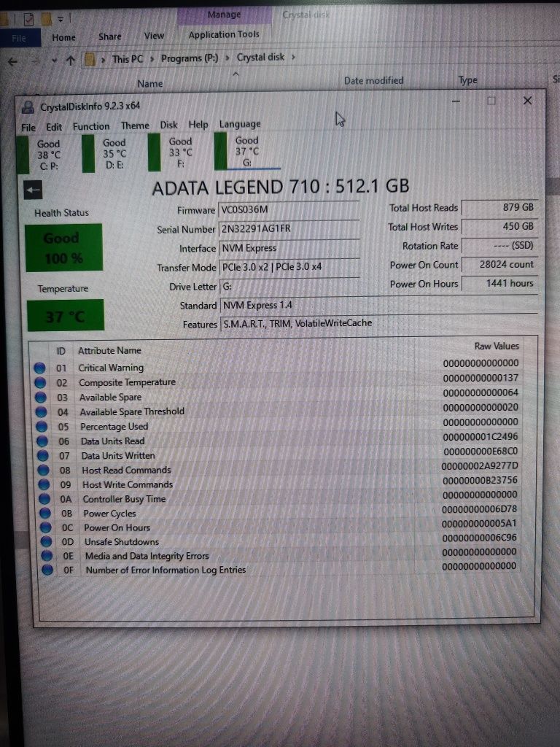Click the Media and Data Integrity Errors dot

click(x=47, y=556)
